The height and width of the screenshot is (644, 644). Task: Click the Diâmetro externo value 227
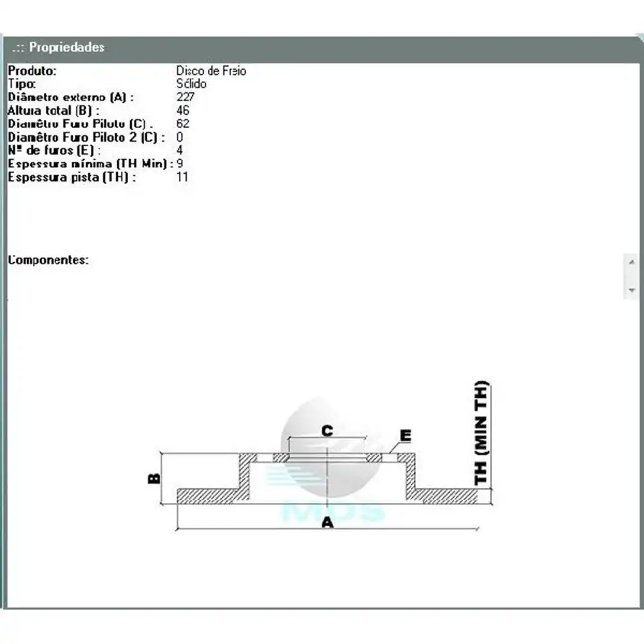click(x=185, y=97)
